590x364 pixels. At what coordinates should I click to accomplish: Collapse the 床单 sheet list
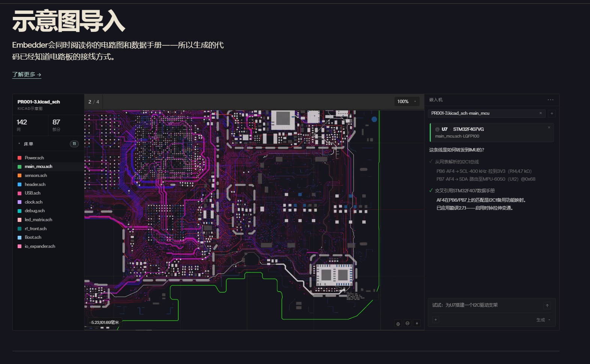[x=19, y=144]
